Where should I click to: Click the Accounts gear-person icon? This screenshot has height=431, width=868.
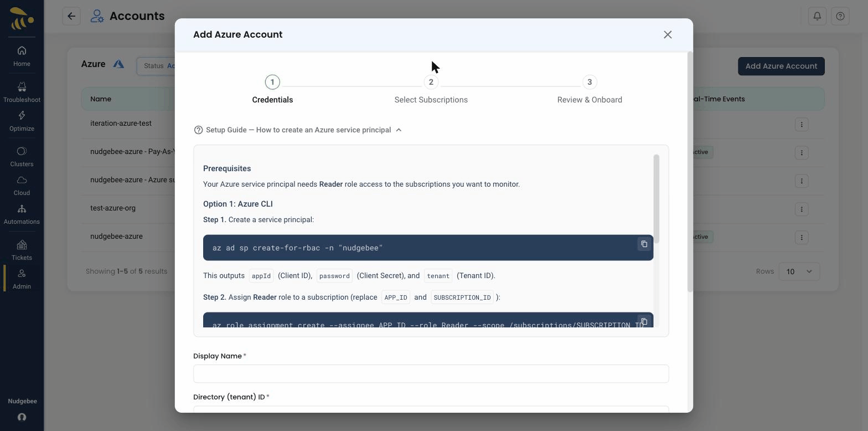coord(97,16)
